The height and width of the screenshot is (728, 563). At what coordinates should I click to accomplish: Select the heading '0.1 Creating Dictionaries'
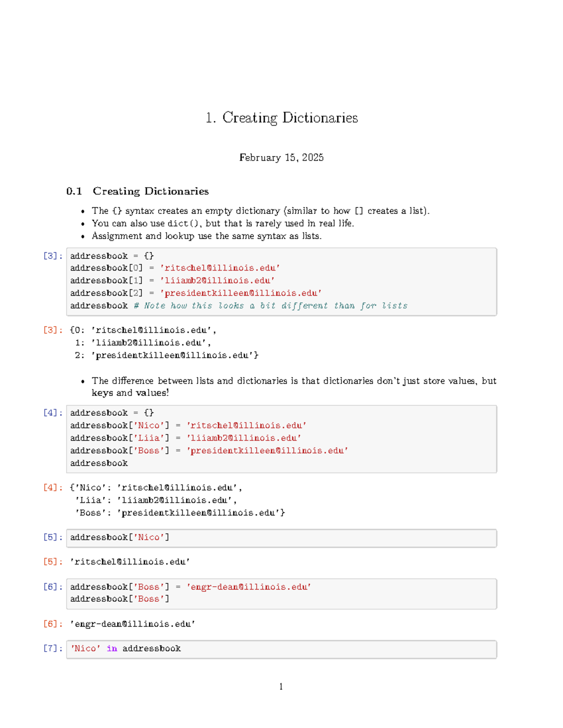coord(137,191)
